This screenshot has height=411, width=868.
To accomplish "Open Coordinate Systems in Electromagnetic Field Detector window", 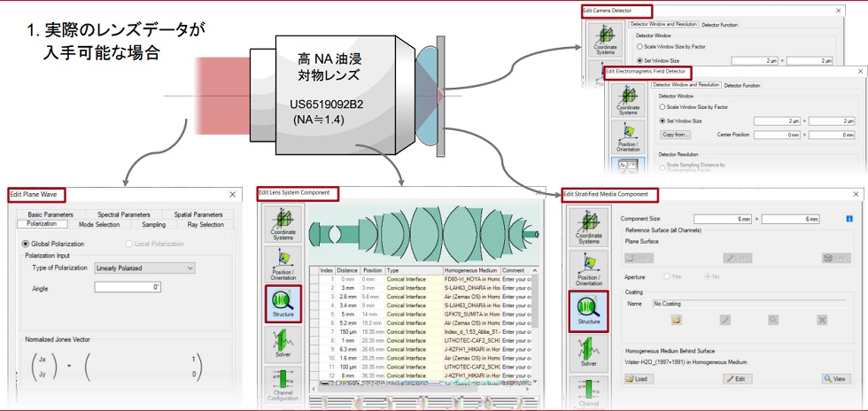I will pos(628,100).
